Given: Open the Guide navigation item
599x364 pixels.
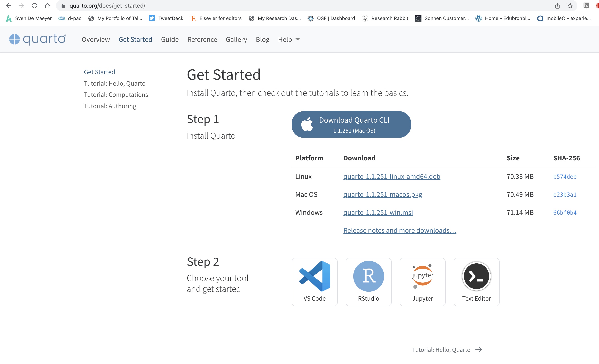Looking at the screenshot, I should 170,39.
